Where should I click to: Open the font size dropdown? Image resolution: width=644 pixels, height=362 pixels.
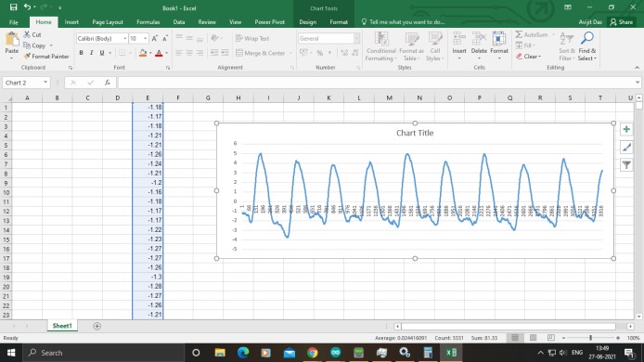[x=146, y=38]
